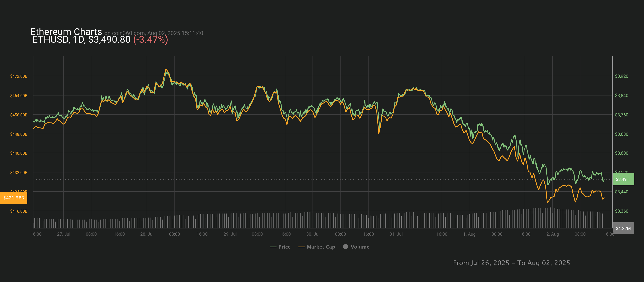Click the 1. Aug x-axis label
The width and height of the screenshot is (644, 282).
[x=469, y=234]
